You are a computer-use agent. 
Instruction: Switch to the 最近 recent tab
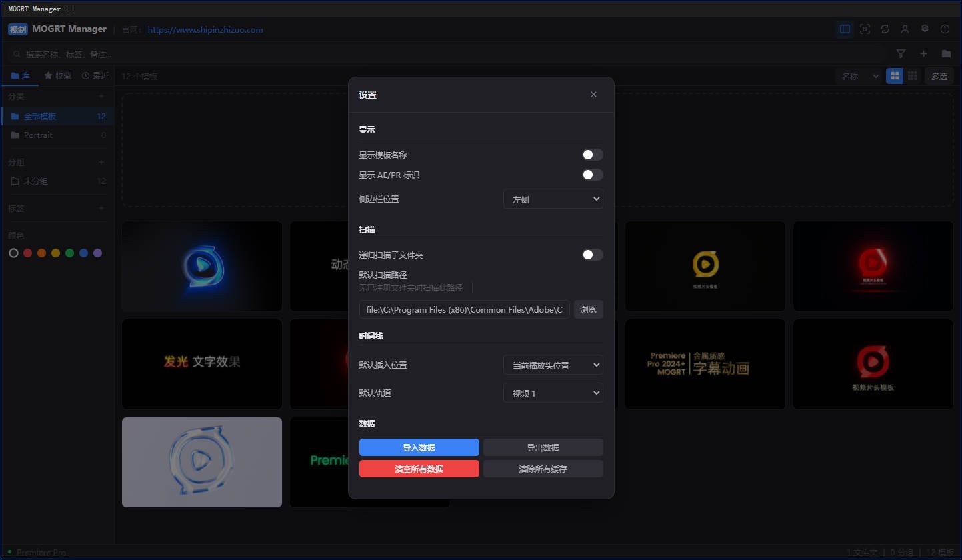[x=95, y=75]
